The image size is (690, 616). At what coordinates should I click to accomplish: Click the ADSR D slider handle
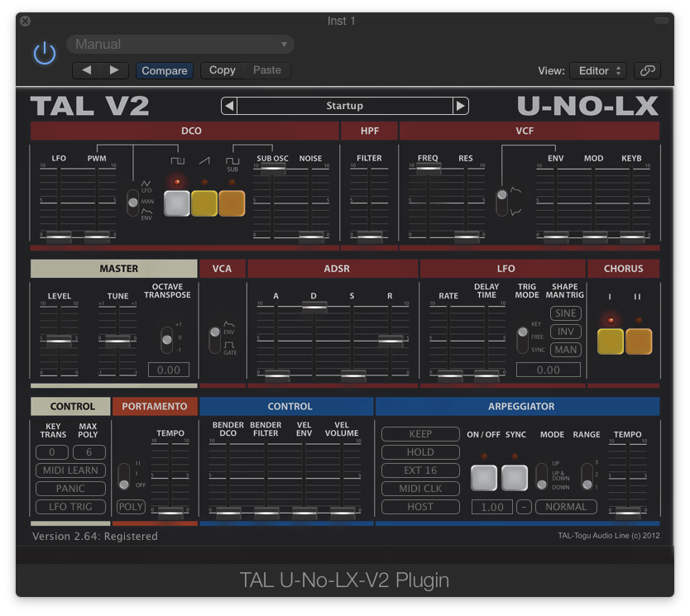tap(314, 307)
